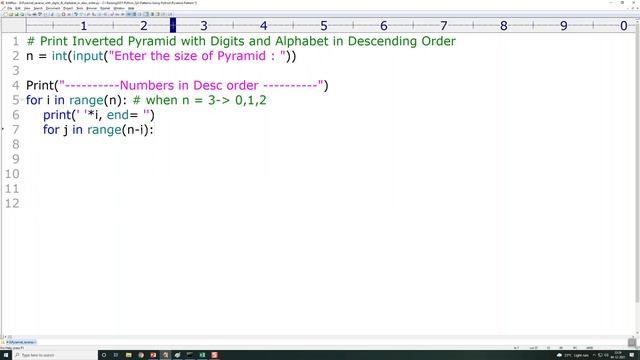Image resolution: width=640 pixels, height=360 pixels.
Task: Open the weather widget in the taskbar
Action: (x=573, y=356)
